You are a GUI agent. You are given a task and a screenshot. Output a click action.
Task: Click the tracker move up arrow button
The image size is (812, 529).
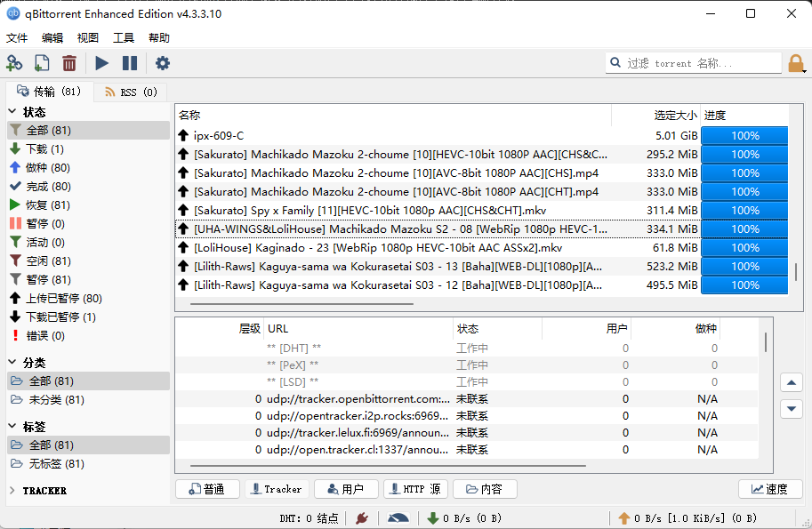click(792, 382)
